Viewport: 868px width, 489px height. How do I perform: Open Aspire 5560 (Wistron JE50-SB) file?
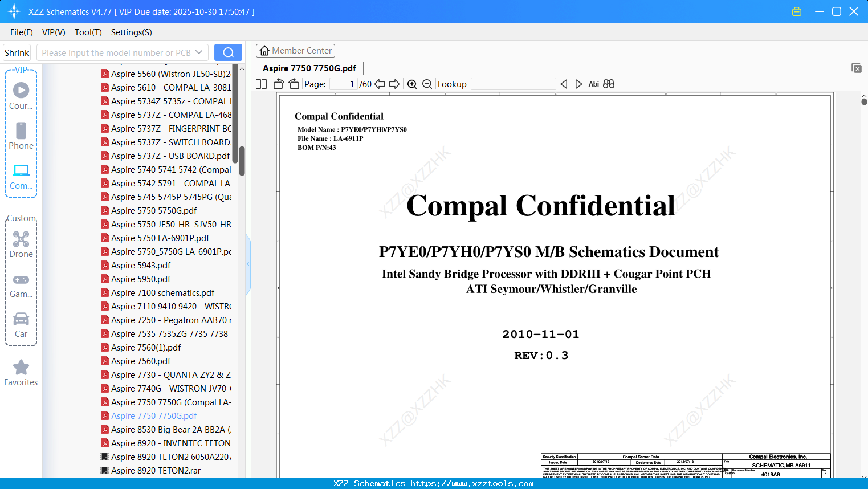tap(166, 74)
